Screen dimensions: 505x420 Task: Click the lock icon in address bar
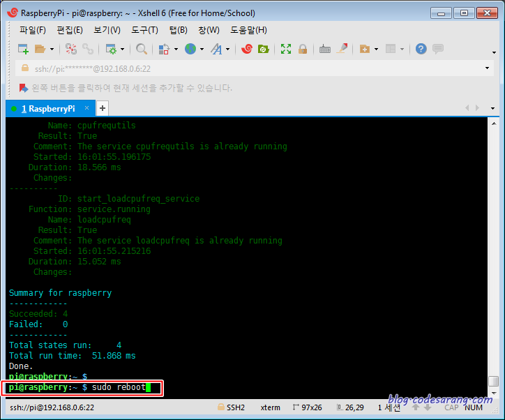pyautogui.click(x=25, y=68)
